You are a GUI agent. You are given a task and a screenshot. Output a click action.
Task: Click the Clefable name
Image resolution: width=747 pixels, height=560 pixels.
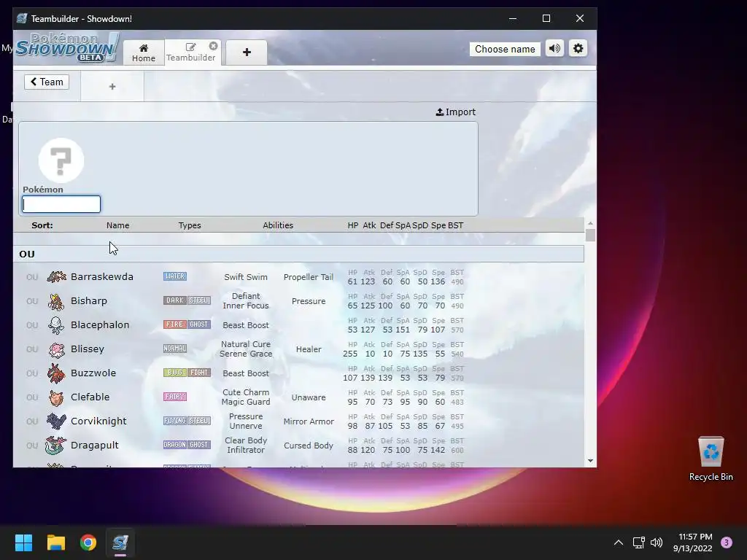pos(90,397)
